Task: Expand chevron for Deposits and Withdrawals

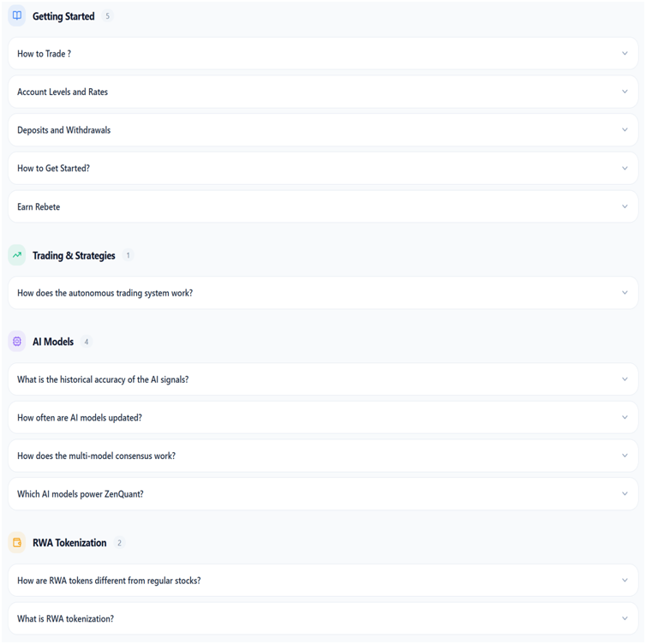Action: [625, 129]
